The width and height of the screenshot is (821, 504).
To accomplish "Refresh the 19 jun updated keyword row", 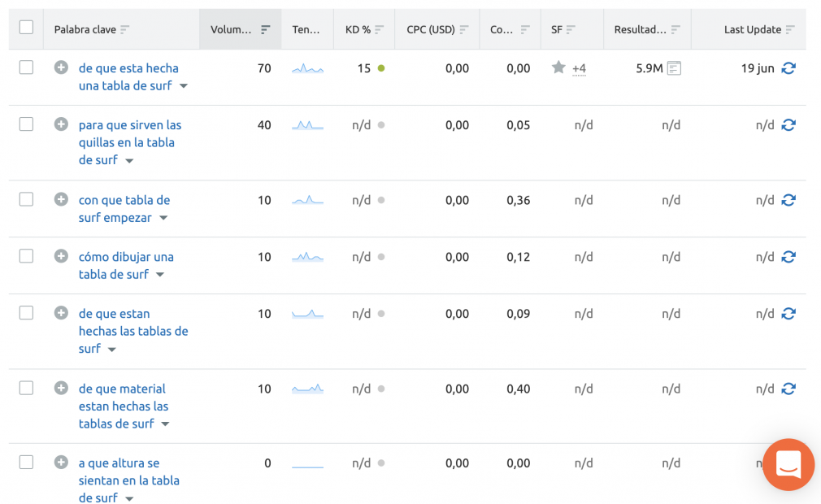I will click(788, 68).
